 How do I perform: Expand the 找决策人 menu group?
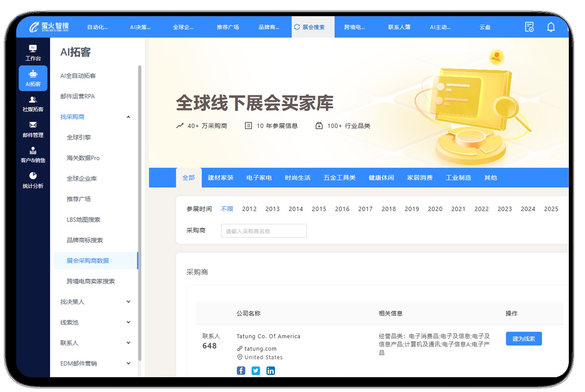[x=128, y=302]
